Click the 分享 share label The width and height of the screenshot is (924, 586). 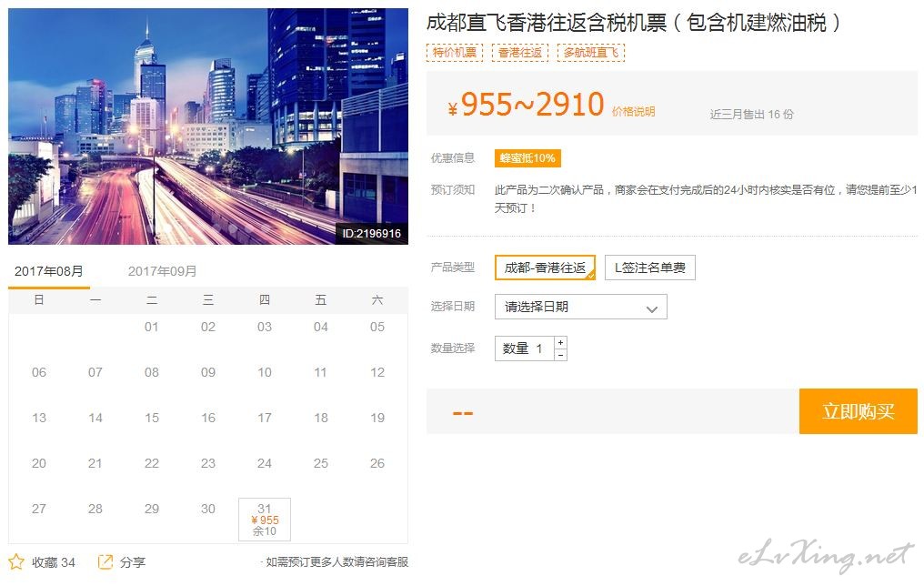pos(133,562)
